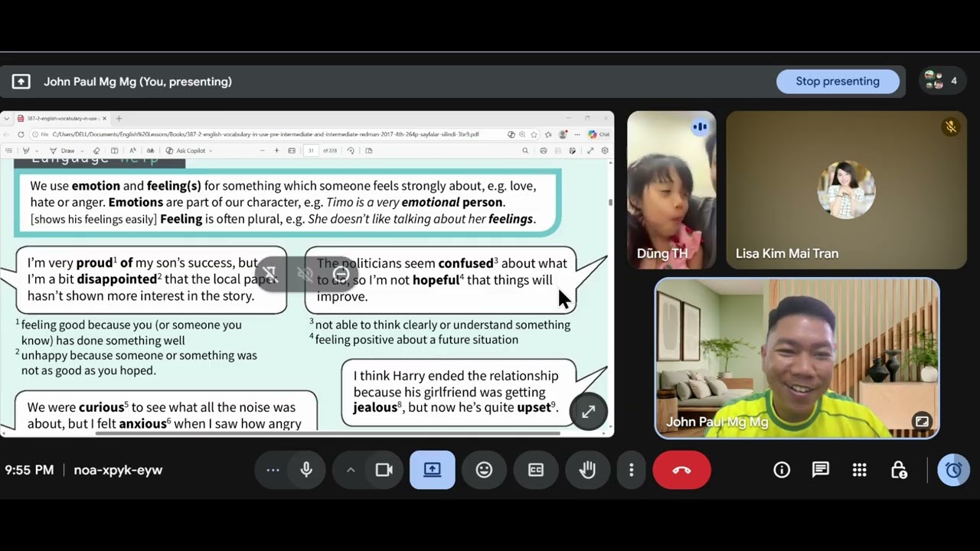This screenshot has height=551, width=980.
Task: Click expand icon on shared presentation
Action: tap(588, 412)
